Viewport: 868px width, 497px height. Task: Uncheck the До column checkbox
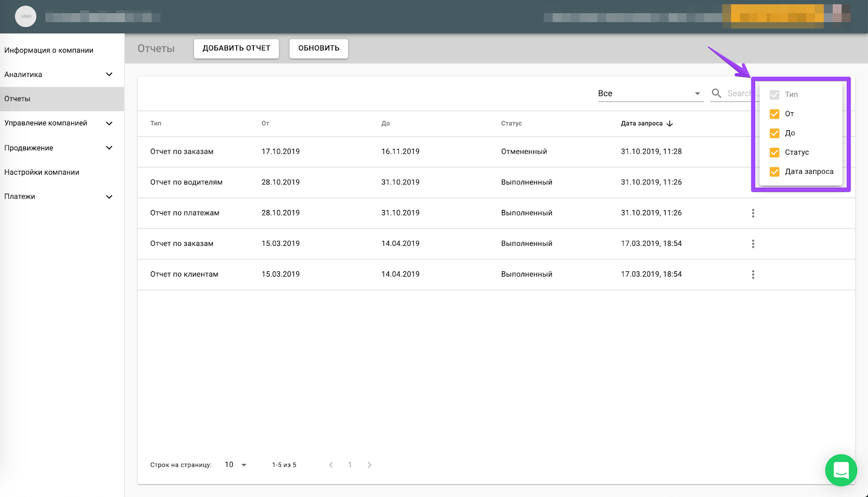pos(775,133)
